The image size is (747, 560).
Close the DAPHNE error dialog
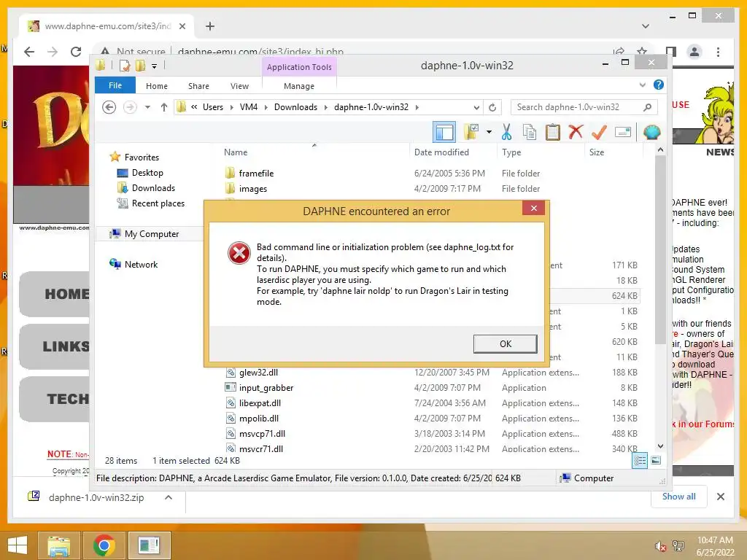[533, 208]
